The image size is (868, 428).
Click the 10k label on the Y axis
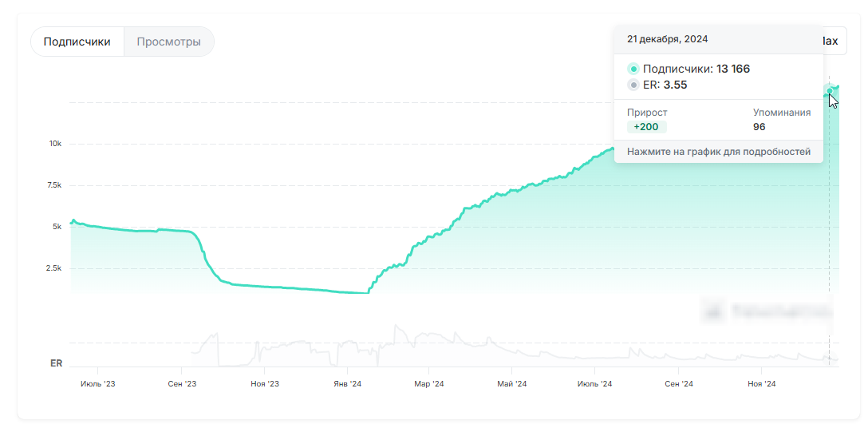pos(55,144)
